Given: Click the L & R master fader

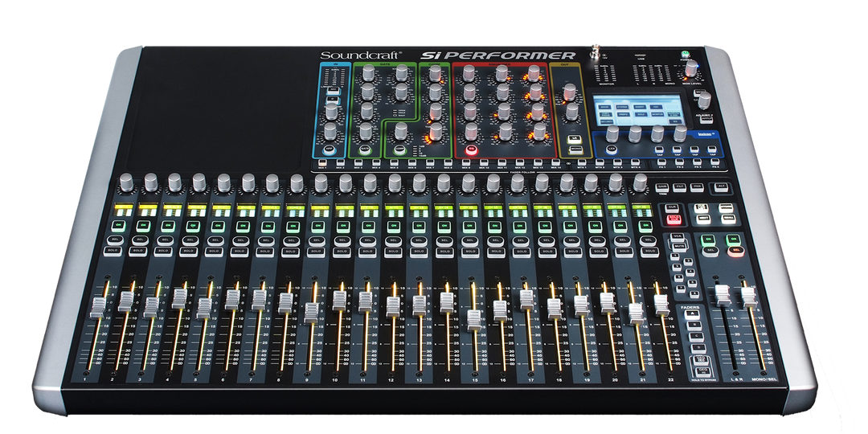Looking at the screenshot, I should 723,296.
